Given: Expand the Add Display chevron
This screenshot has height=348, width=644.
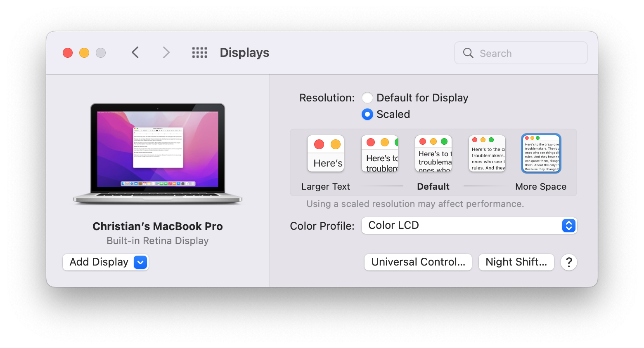Looking at the screenshot, I should tap(140, 262).
